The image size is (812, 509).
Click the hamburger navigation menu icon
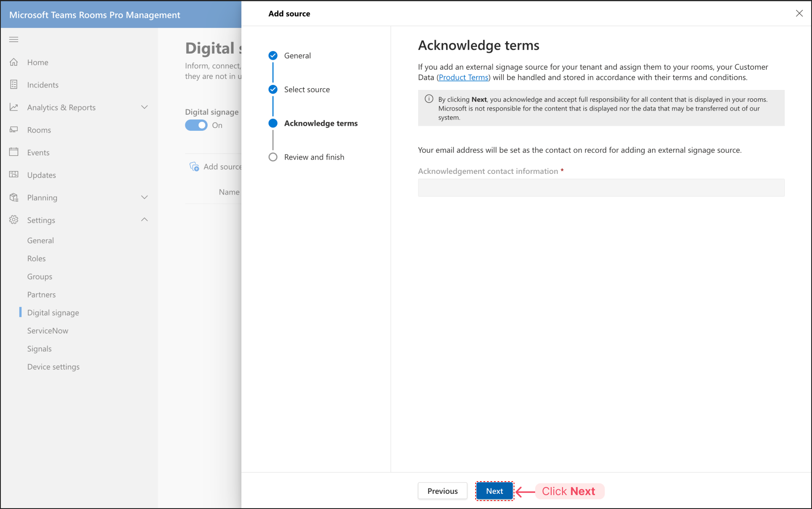click(14, 40)
